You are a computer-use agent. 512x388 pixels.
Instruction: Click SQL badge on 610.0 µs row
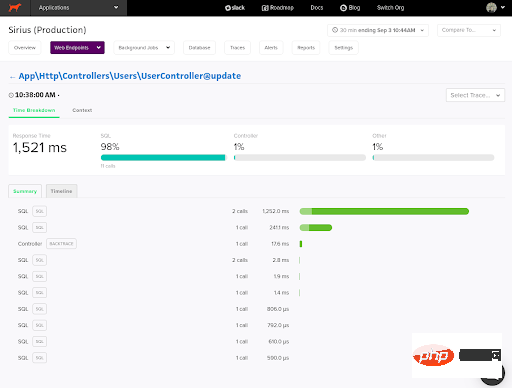(x=39, y=341)
